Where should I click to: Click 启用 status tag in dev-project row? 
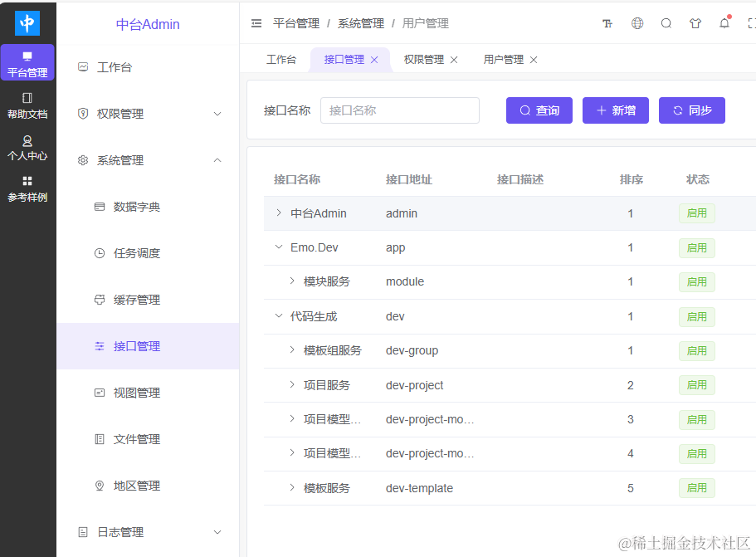coord(697,385)
